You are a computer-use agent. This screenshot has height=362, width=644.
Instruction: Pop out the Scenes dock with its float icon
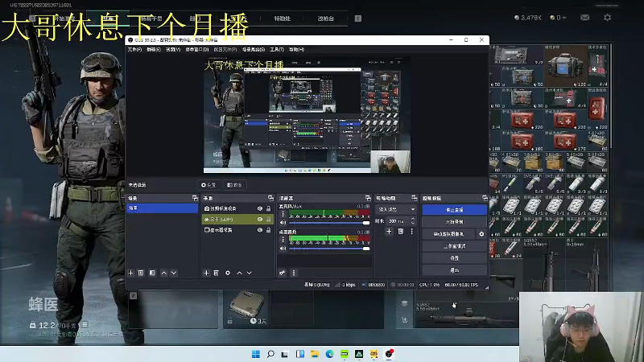(195, 198)
